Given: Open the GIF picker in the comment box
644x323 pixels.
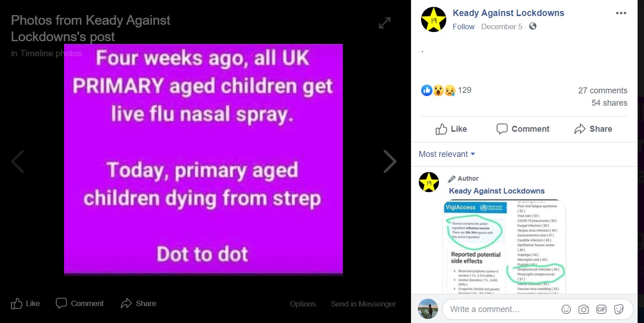Looking at the screenshot, I should click(601, 309).
